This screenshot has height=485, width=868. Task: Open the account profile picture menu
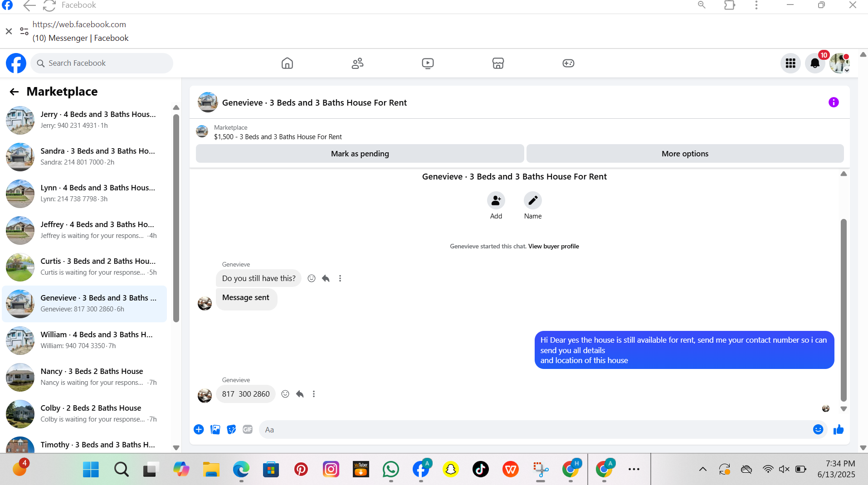pyautogui.click(x=839, y=63)
